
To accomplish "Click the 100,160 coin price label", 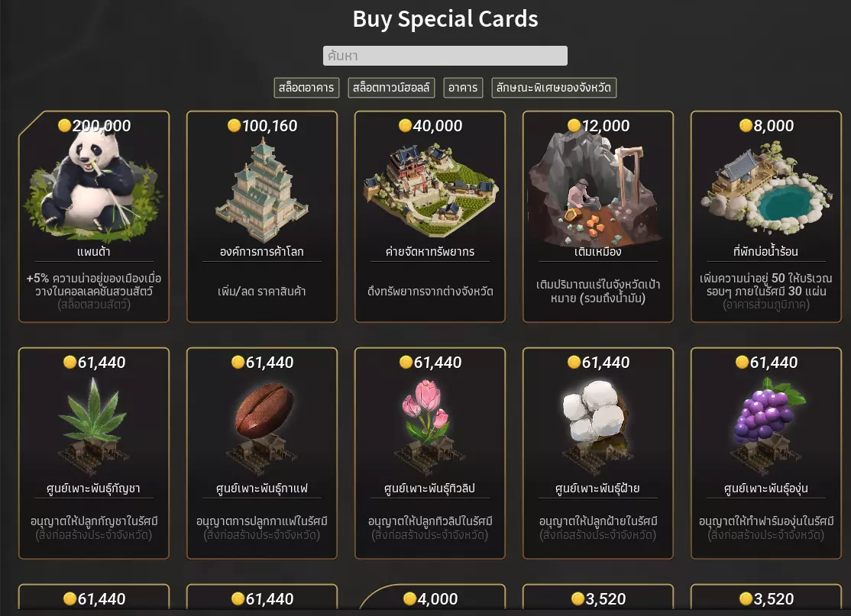I will point(263,126).
